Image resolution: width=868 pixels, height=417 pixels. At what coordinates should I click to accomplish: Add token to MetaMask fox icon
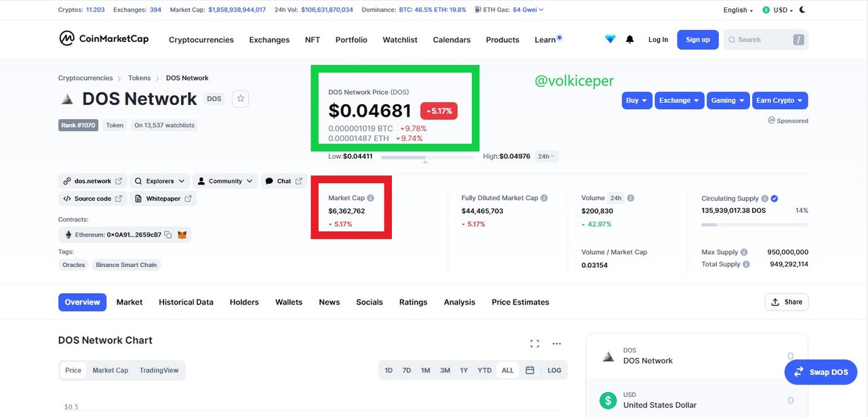pos(182,235)
